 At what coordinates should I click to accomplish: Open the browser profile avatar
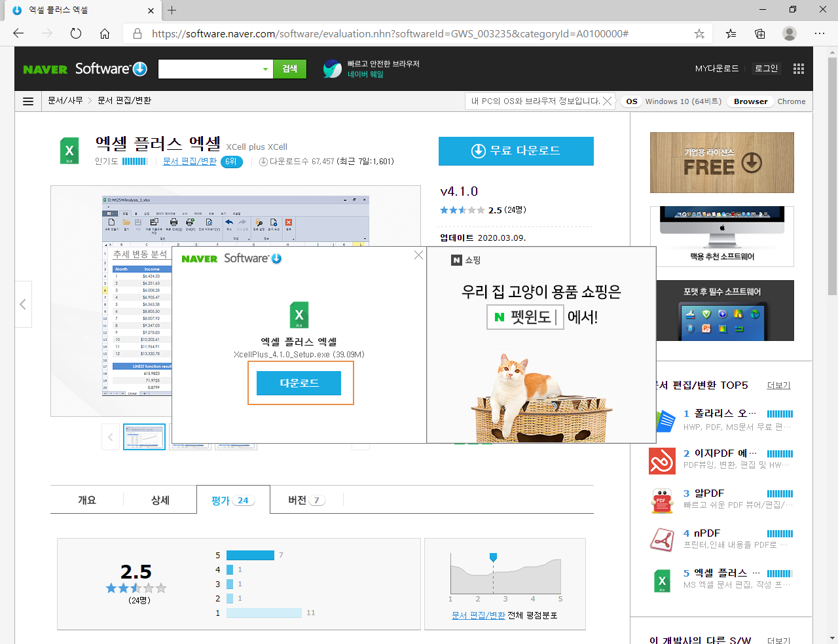click(x=790, y=33)
